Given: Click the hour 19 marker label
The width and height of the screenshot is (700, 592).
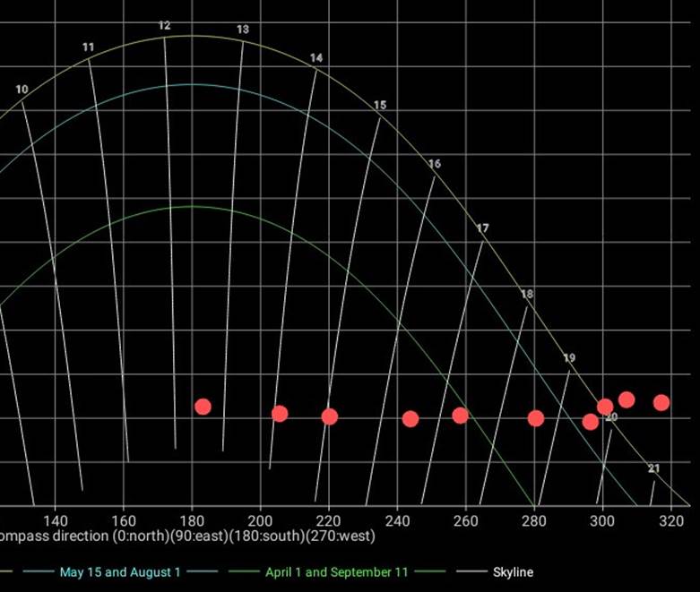Looking at the screenshot, I should point(569,358).
